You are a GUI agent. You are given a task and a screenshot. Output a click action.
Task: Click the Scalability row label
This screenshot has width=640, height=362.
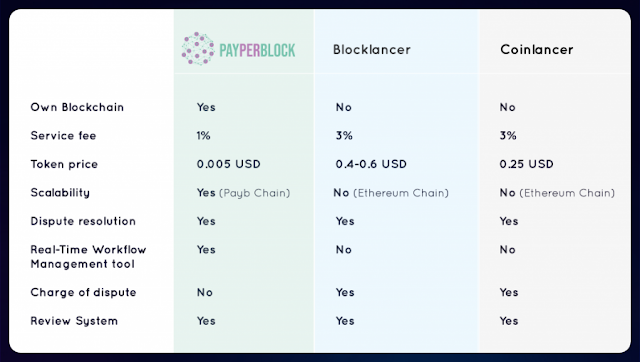click(x=60, y=193)
